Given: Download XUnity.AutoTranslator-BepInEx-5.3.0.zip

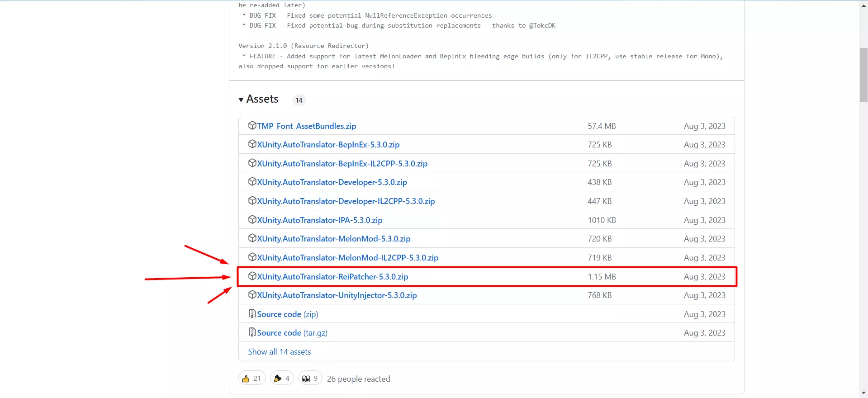Looking at the screenshot, I should pos(328,145).
